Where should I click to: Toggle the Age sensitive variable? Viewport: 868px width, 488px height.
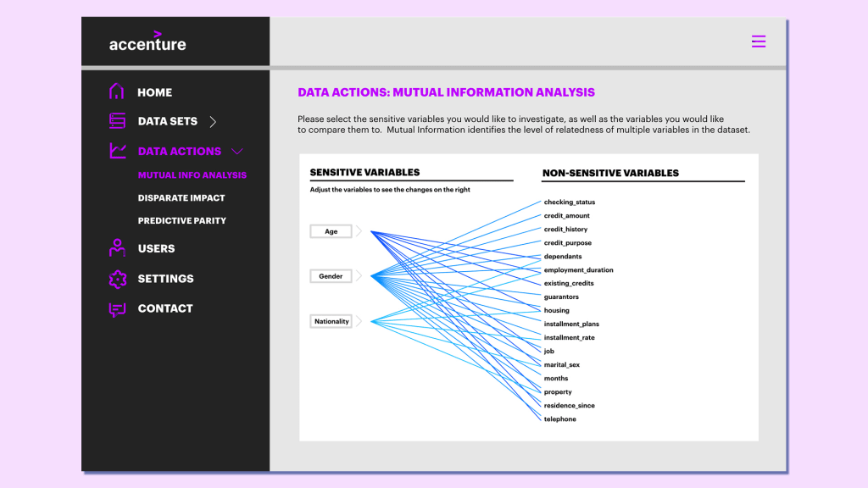coord(331,230)
